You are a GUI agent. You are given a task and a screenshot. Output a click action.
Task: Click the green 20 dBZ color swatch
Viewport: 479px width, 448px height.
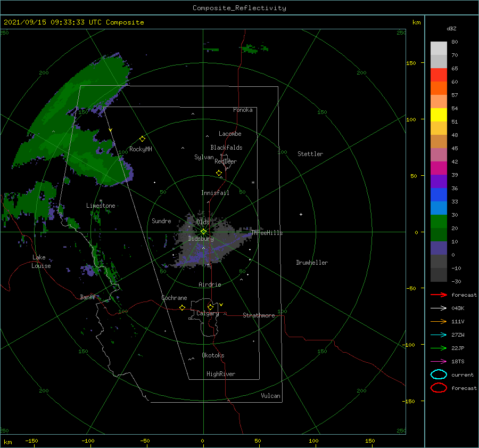tap(439, 222)
